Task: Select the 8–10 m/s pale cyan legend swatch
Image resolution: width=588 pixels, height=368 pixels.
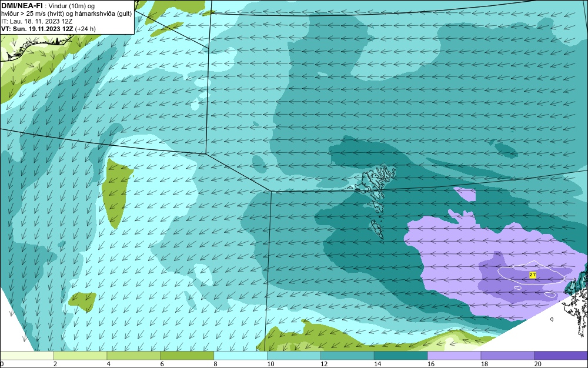Action: (240, 355)
